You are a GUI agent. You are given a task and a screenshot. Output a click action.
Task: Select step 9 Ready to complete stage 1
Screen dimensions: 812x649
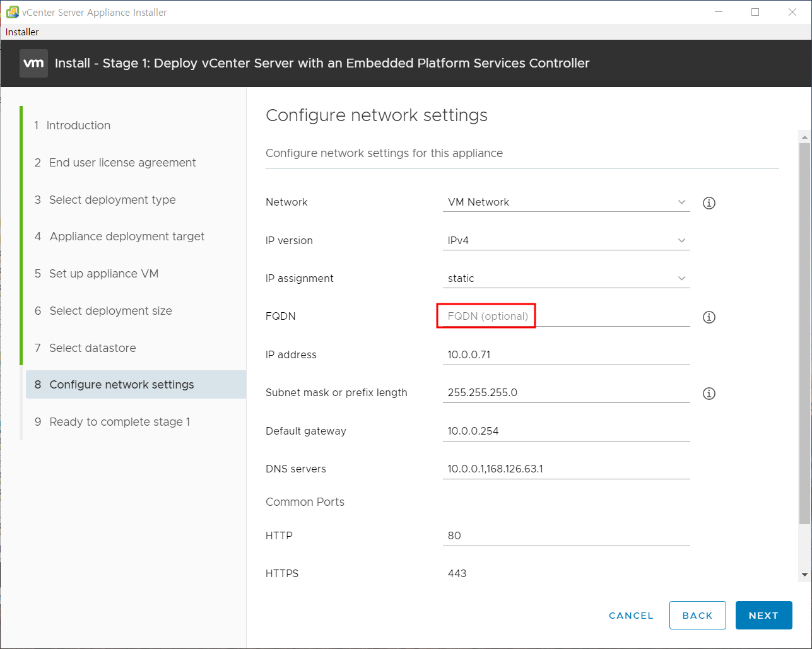112,422
